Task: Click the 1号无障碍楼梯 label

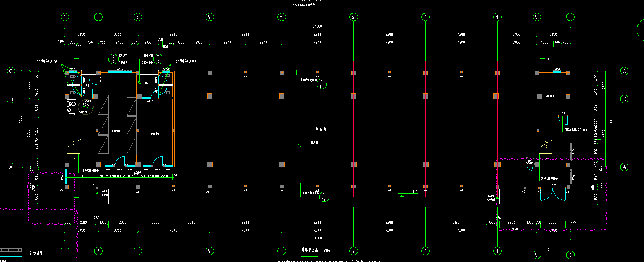Action: [91, 170]
